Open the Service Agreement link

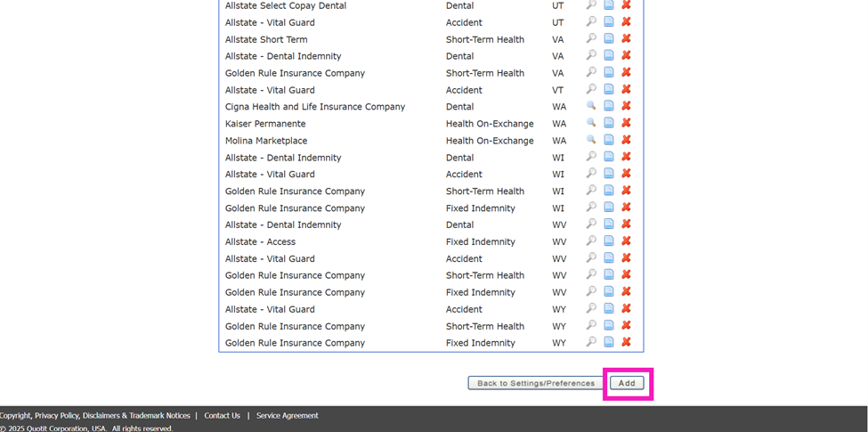[288, 415]
